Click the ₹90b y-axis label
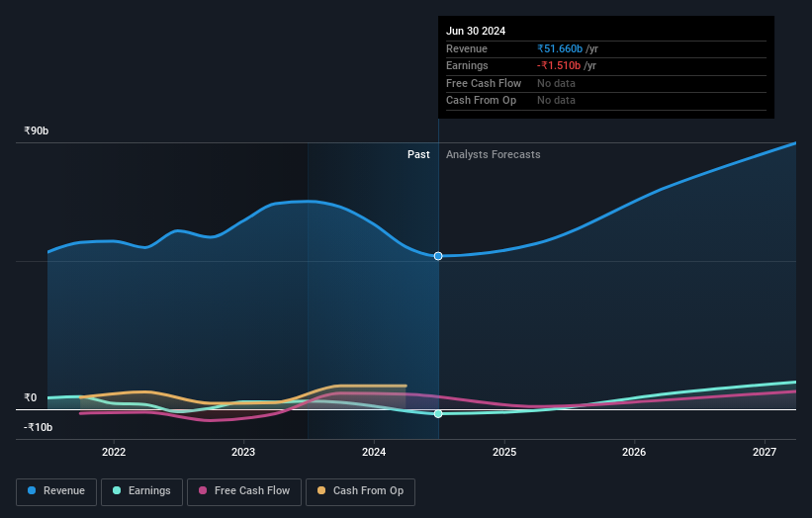The image size is (812, 518). click(x=37, y=130)
